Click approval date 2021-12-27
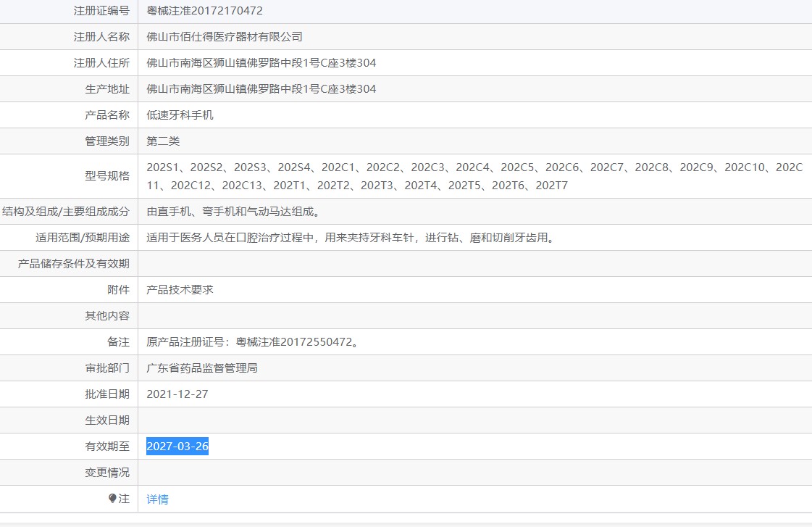This screenshot has height=527, width=812. (x=177, y=394)
